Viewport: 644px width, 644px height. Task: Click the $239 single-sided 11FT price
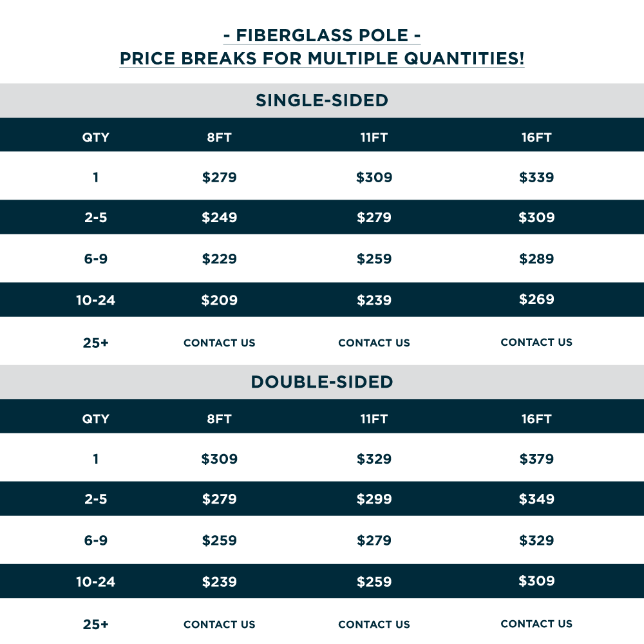(374, 300)
